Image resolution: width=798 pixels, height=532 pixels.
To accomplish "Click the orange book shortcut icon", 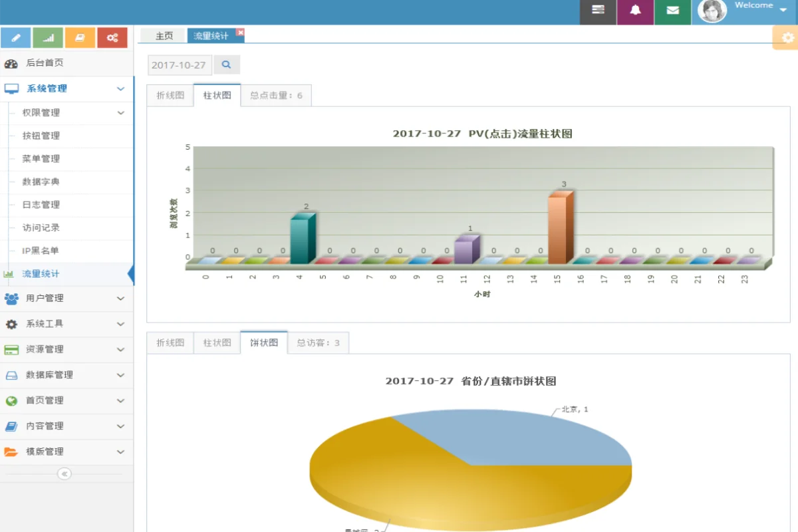I will pos(80,38).
